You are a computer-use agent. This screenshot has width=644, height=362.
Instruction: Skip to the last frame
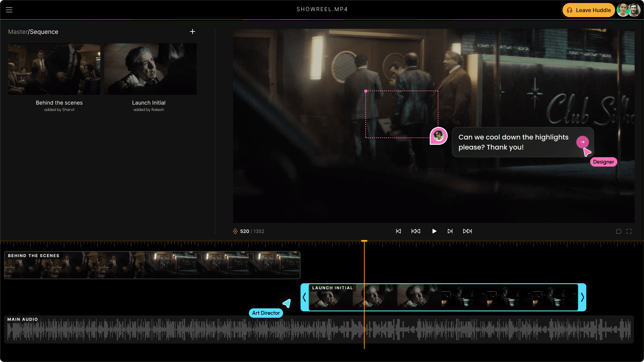[468, 231]
